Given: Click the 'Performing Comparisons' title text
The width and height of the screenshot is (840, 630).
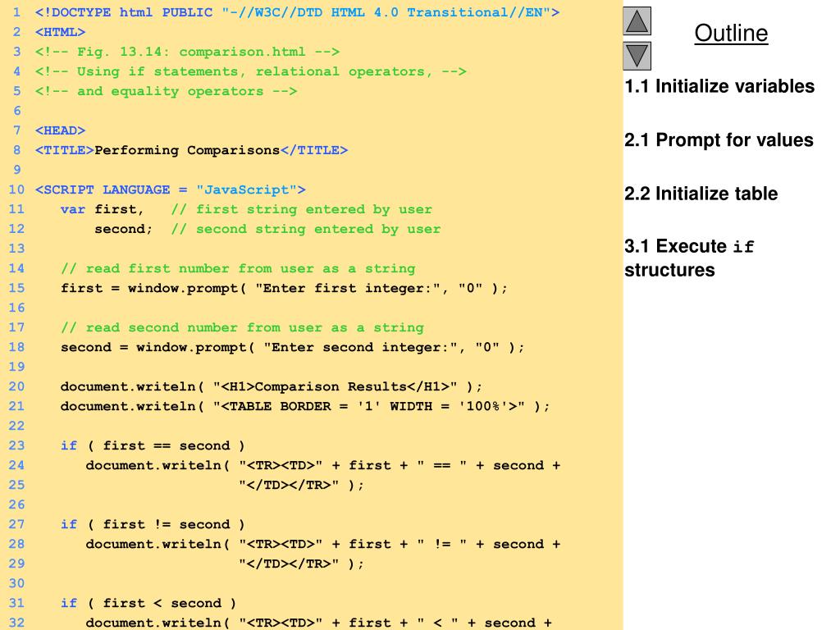Looking at the screenshot, I should (188, 151).
